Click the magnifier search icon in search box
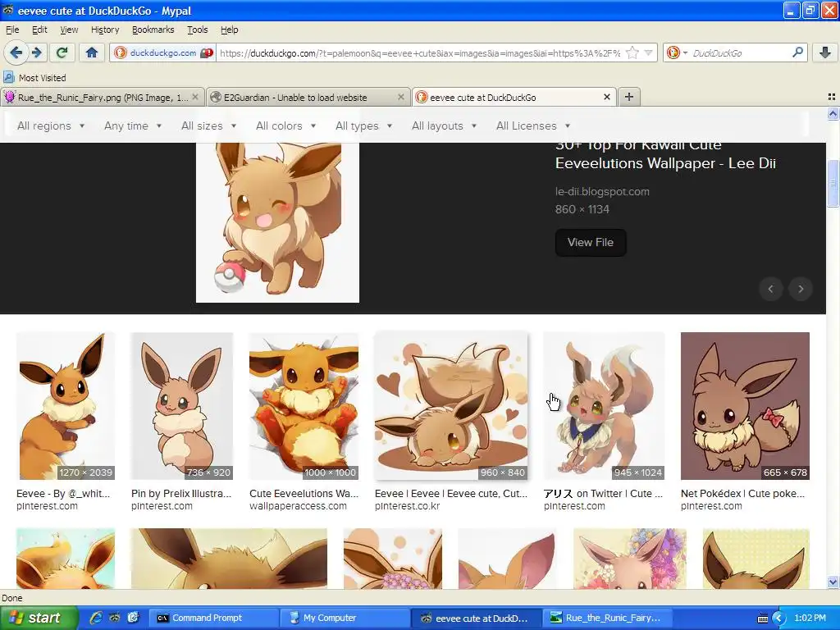This screenshot has width=840, height=630. 797,52
